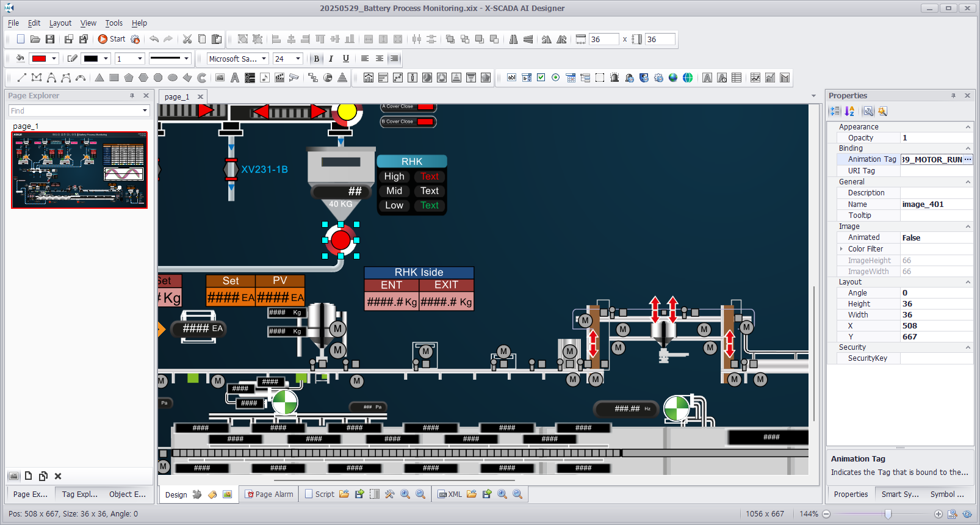Select the straight line drawing tool
This screenshot has height=525, width=980.
[22, 78]
